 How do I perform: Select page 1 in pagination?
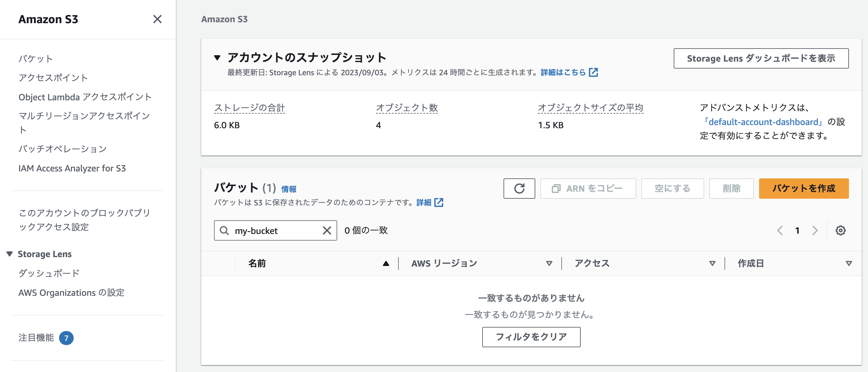click(797, 230)
